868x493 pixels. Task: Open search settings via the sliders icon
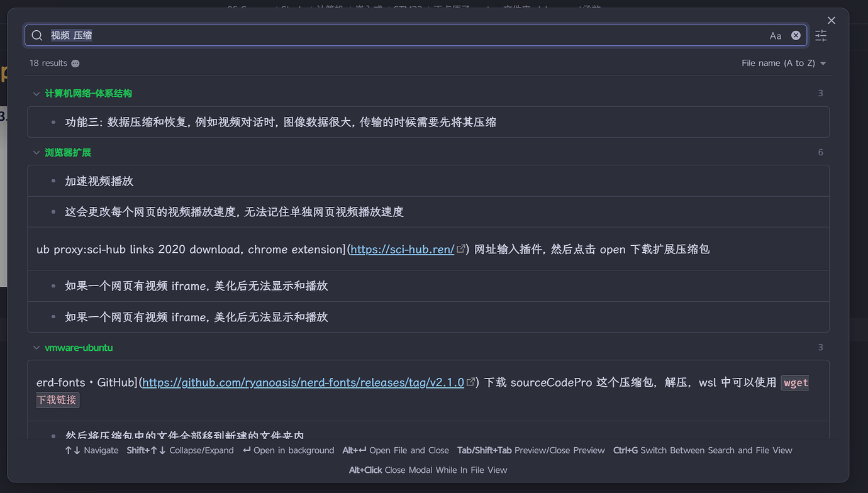point(821,36)
